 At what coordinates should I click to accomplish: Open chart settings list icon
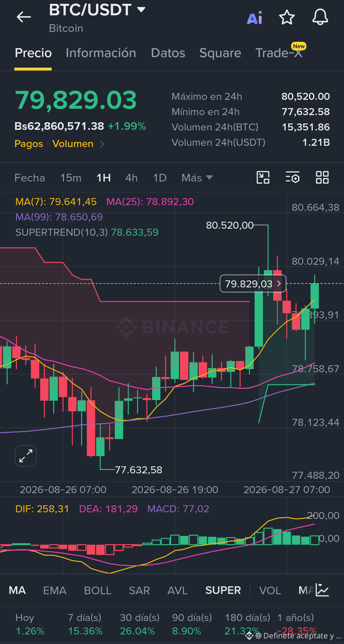point(292,177)
